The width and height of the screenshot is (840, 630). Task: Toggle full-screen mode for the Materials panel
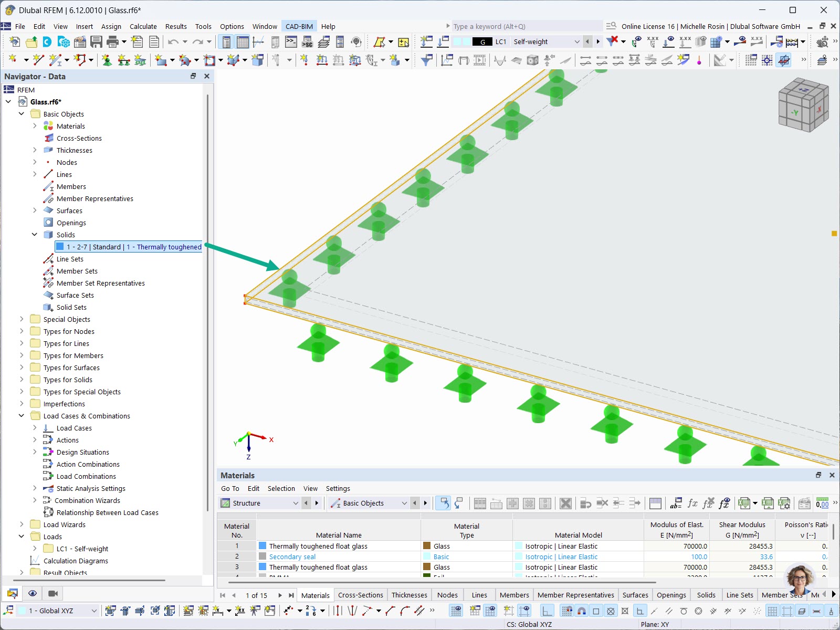pos(818,475)
